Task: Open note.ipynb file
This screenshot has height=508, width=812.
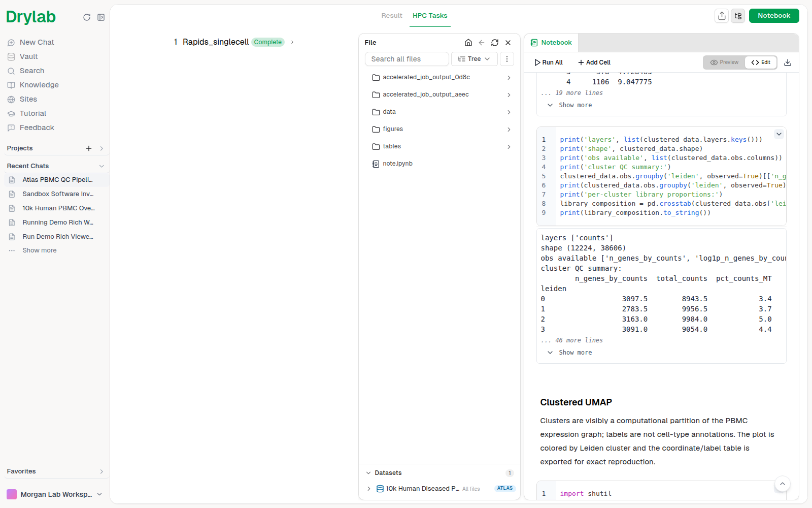Action: click(x=397, y=164)
